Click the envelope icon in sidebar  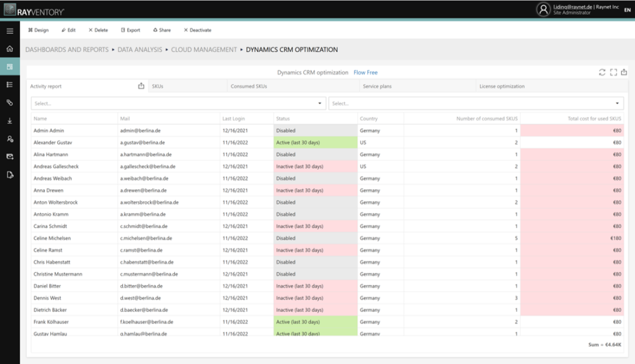coord(10,157)
